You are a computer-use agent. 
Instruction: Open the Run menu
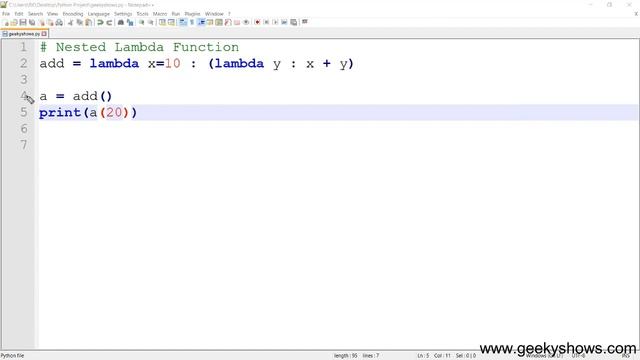point(176,14)
